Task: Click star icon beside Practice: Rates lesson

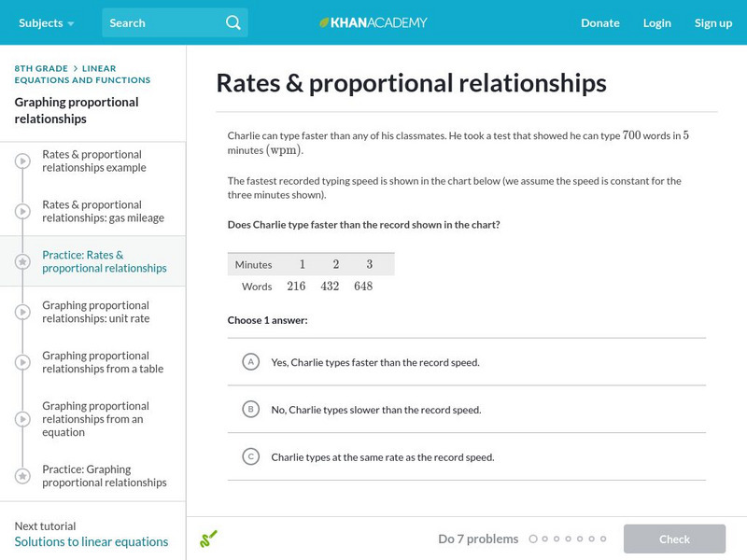Action: [22, 262]
